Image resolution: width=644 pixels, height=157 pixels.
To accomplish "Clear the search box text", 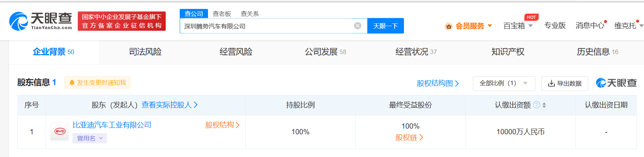I will [357, 26].
